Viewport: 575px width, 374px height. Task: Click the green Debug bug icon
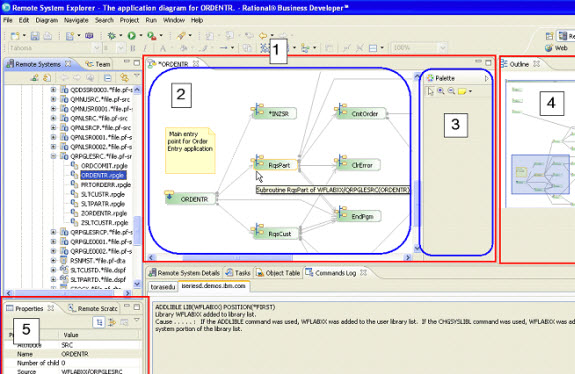coord(111,36)
